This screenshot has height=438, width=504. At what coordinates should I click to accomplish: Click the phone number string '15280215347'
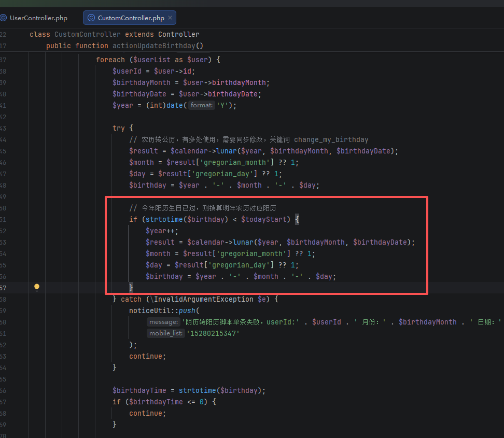pos(213,334)
